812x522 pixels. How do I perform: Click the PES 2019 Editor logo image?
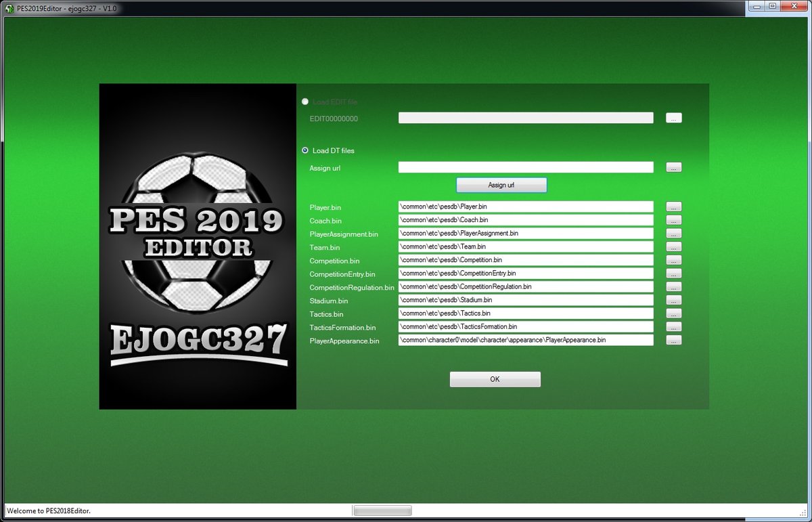click(198, 246)
